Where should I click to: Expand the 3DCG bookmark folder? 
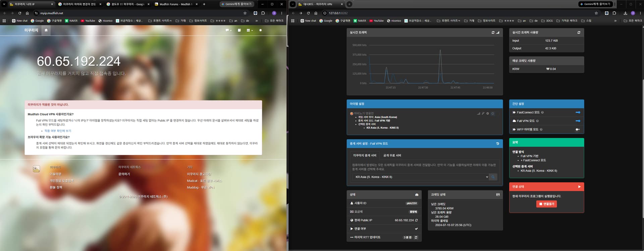pyautogui.click(x=547, y=21)
